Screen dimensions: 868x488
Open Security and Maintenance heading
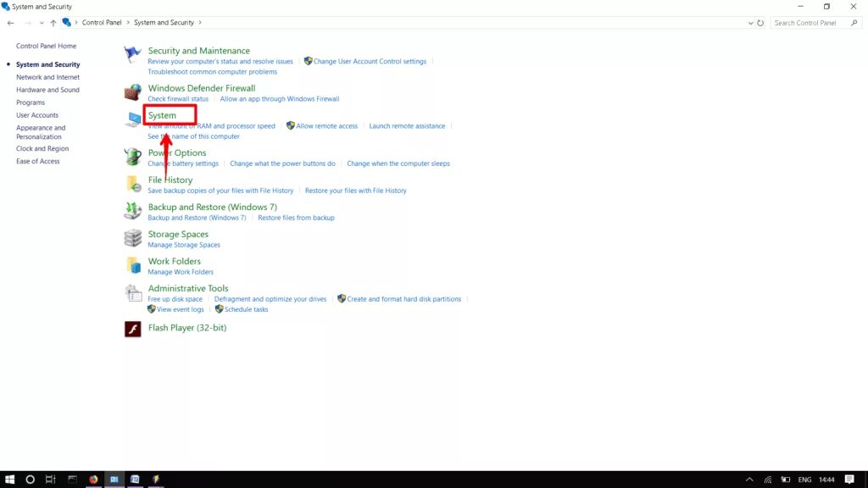(198, 50)
